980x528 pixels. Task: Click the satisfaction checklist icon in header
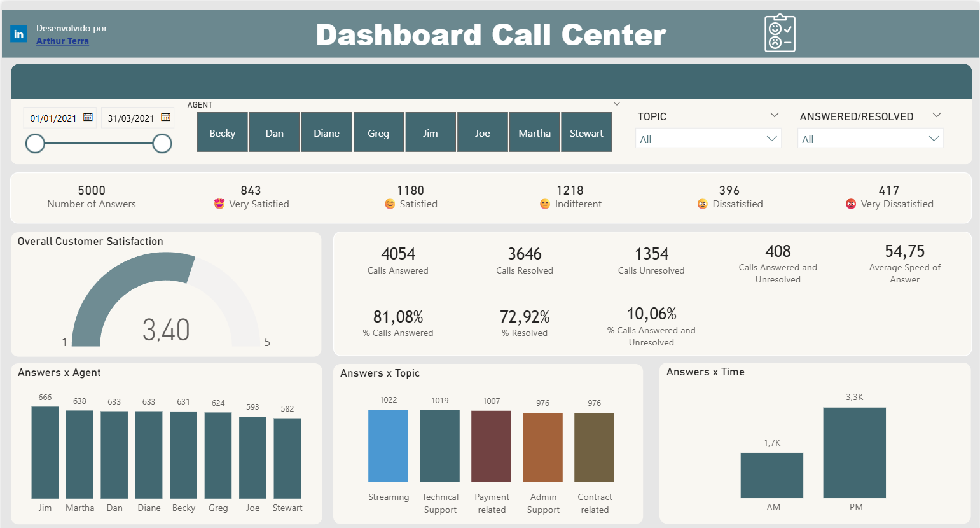[x=780, y=34]
